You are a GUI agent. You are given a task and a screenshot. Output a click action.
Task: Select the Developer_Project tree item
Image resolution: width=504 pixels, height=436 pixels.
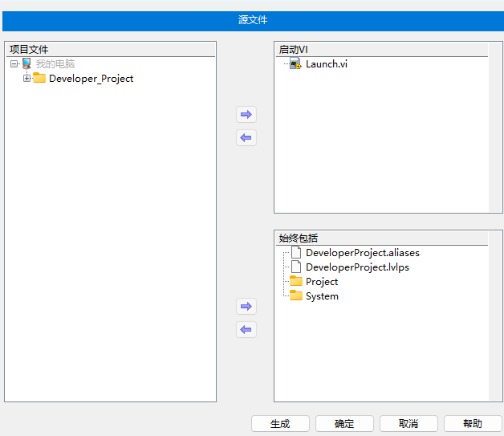[x=91, y=79]
